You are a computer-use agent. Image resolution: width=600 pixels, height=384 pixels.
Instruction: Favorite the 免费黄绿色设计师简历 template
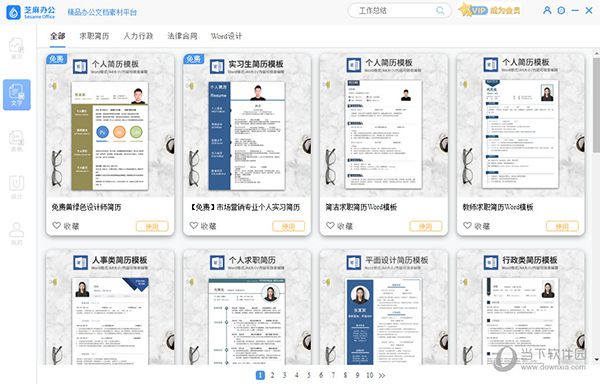65,226
